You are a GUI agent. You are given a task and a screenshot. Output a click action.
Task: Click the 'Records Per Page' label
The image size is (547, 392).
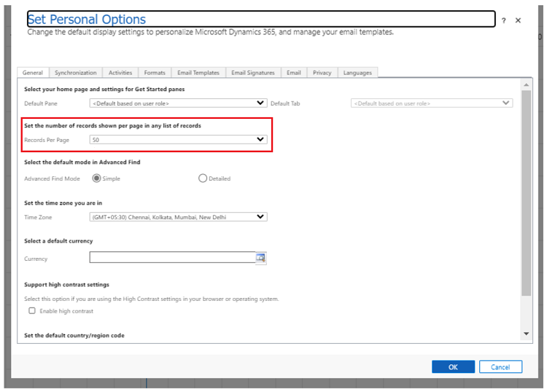[x=47, y=140]
